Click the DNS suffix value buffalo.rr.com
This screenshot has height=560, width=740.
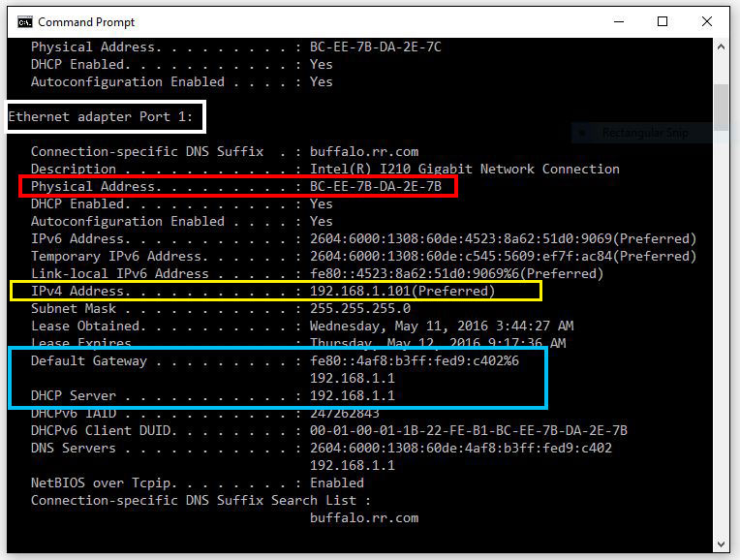pos(364,151)
